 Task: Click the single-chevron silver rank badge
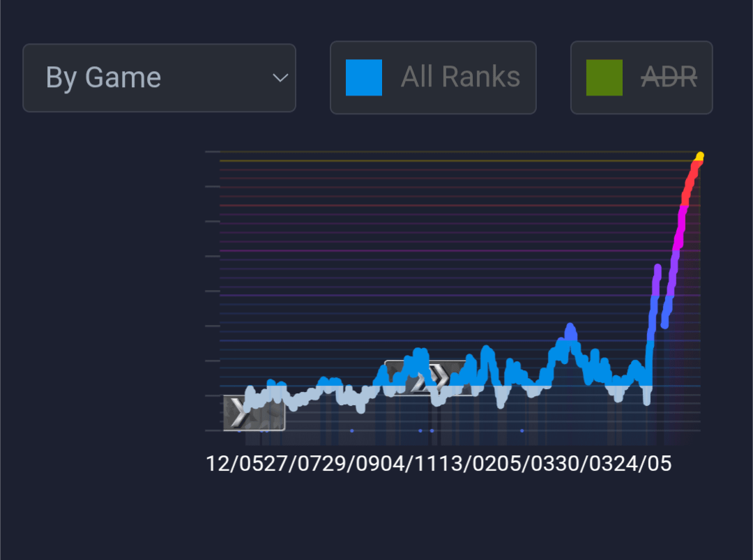coord(254,413)
